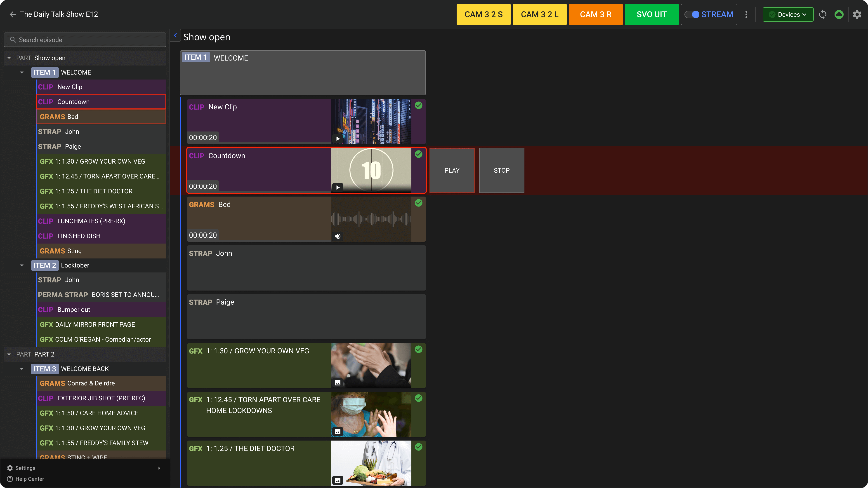Click the sync refresh icon in the header
Image resolution: width=868 pixels, height=488 pixels.
pyautogui.click(x=823, y=14)
